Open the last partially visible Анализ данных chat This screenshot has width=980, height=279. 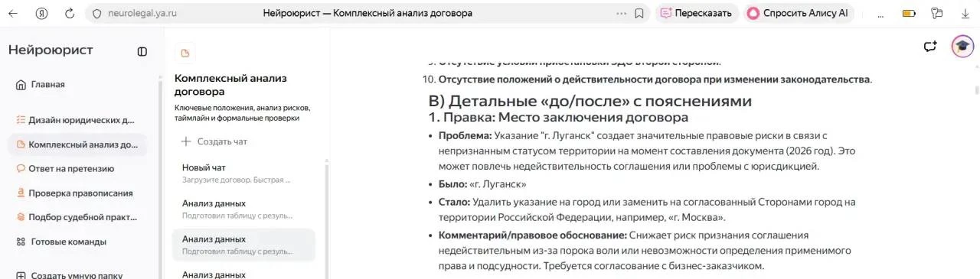tap(243, 274)
